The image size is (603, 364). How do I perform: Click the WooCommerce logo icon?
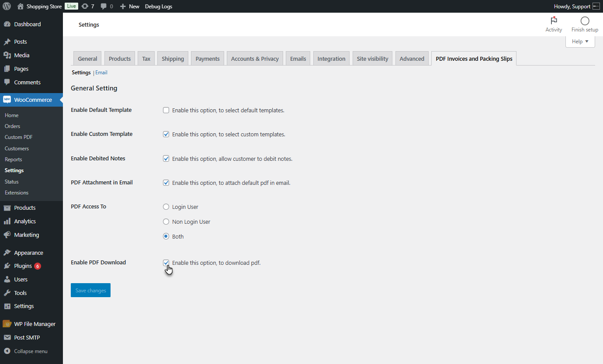(x=7, y=100)
